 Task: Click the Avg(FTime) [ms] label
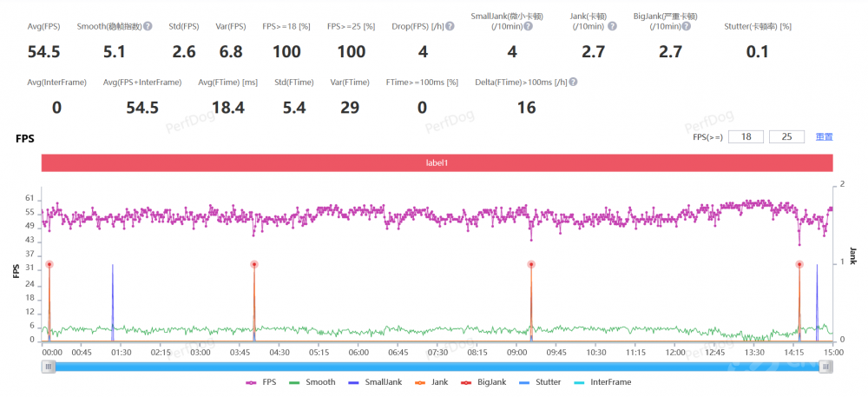[228, 82]
